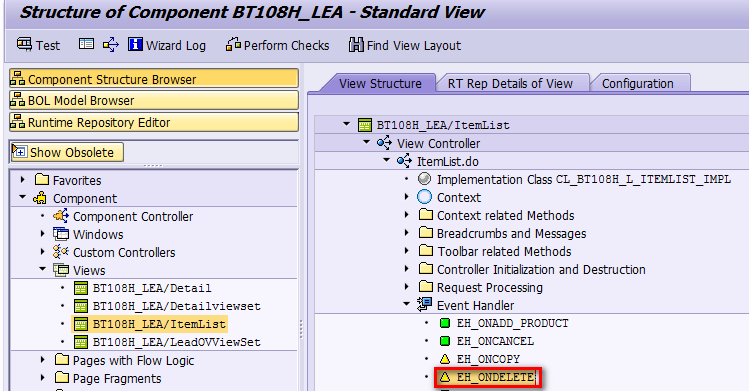Image resolution: width=749 pixels, height=391 pixels.
Task: Click the display list icon next to Test
Action: [86, 44]
